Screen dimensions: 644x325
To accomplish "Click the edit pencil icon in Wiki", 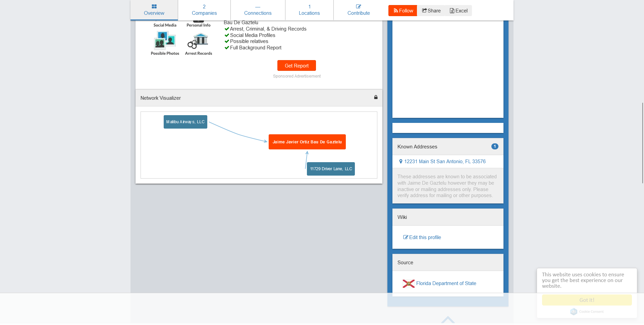I will tap(406, 237).
